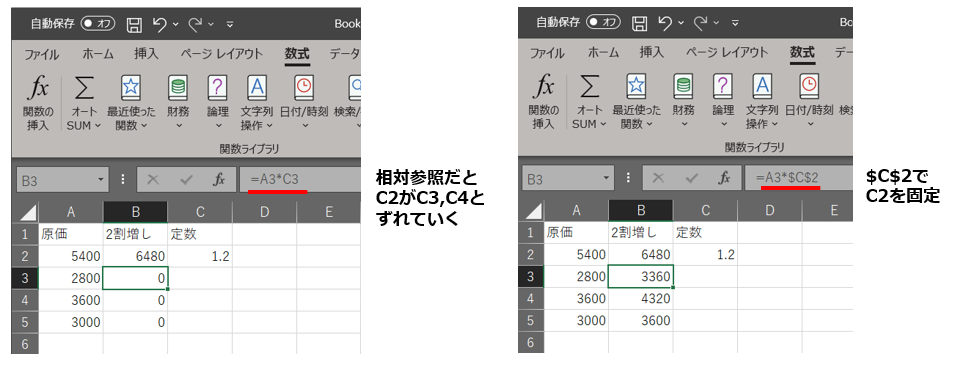Viewport: 955px width, 366px height.
Task: Click formula bar Cancel X in right window
Action: point(658,178)
